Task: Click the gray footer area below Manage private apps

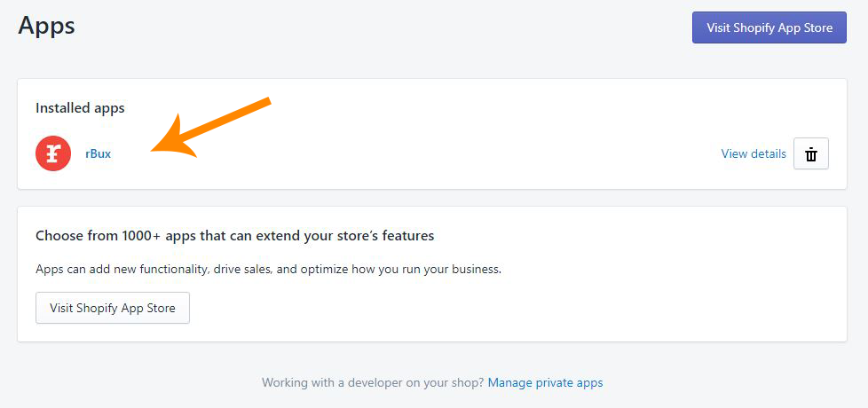Action: (x=432, y=400)
